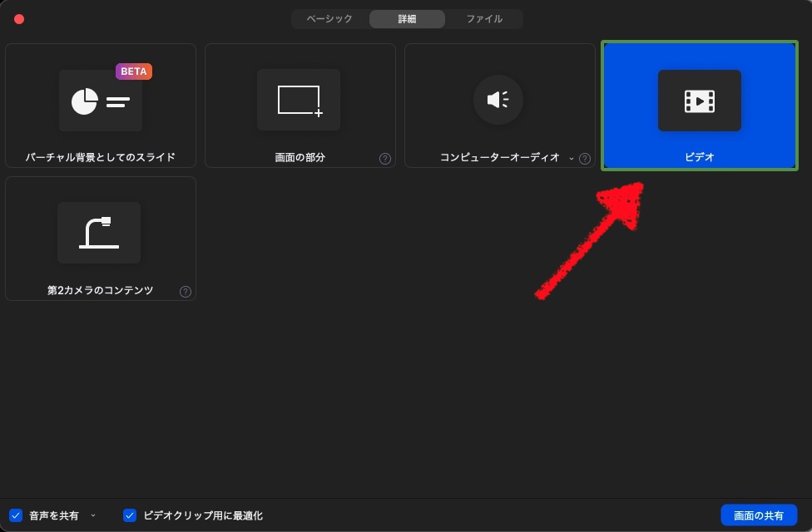Select 画面の部分 for partial screen sharing

[300, 100]
